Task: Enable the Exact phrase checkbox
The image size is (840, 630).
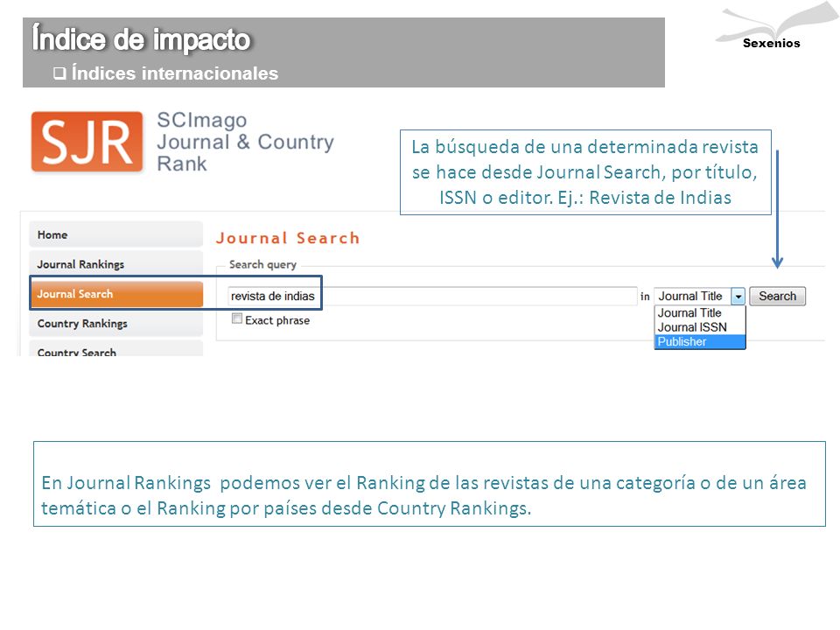Action: tap(237, 318)
